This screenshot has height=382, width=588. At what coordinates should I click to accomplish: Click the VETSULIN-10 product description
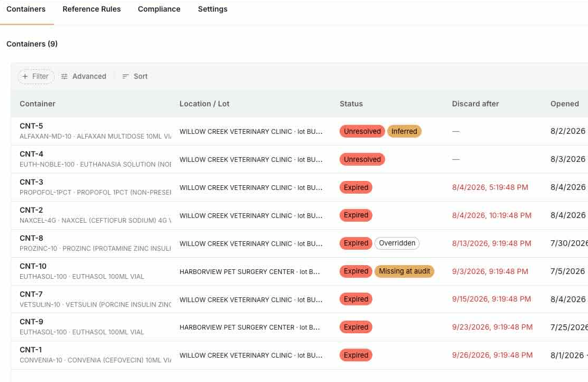click(x=95, y=305)
